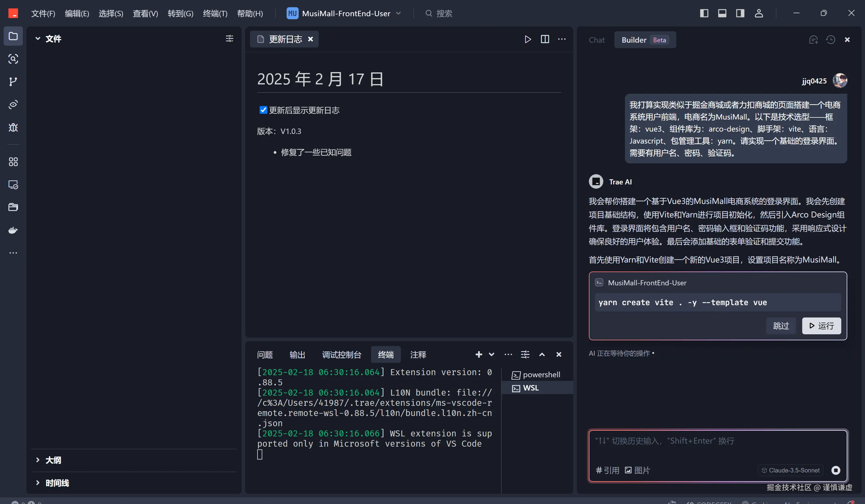Open the source control branch icon
Screen dimensions: 865x504
[x=13, y=82]
